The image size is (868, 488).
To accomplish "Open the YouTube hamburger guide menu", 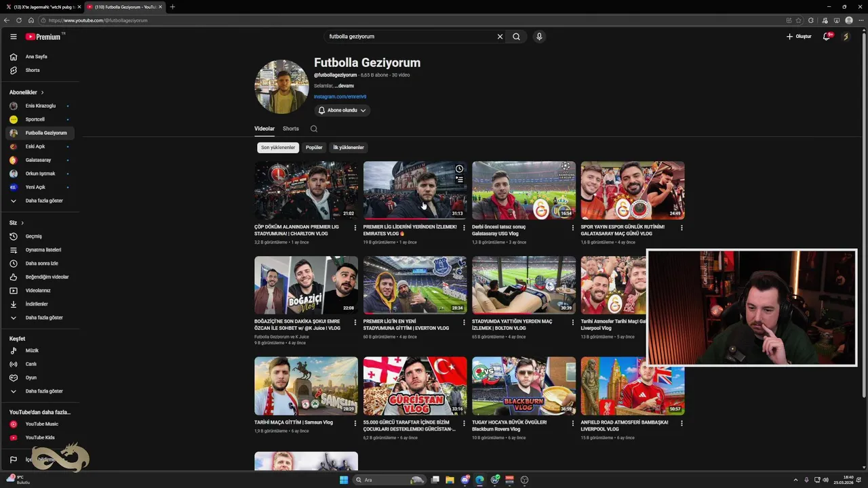I will 13,37.
